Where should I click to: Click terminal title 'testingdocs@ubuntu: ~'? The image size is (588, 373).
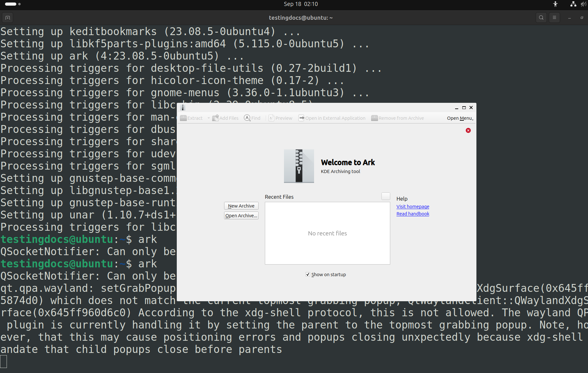pyautogui.click(x=301, y=18)
